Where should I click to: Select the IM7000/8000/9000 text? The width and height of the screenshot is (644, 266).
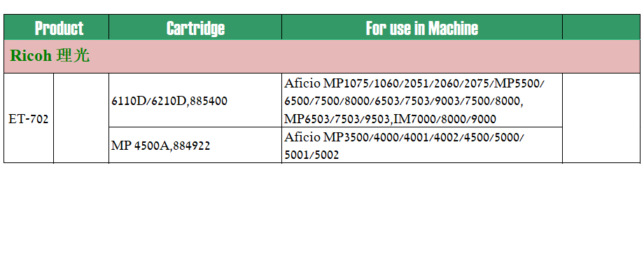click(445, 119)
